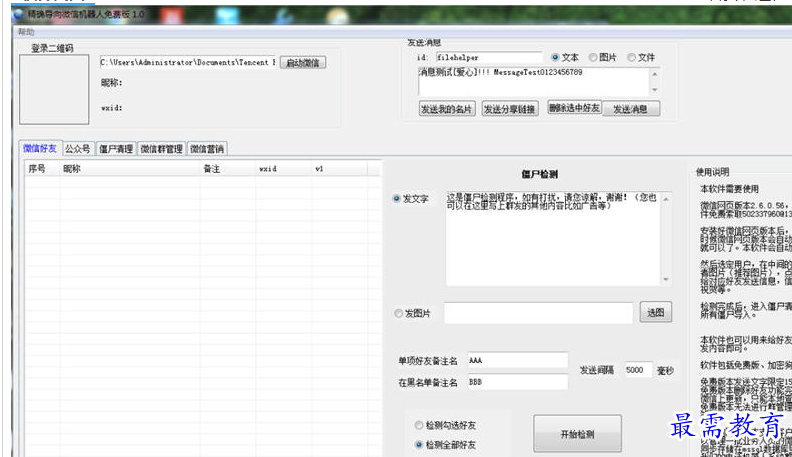Click the 发送消息 button
This screenshot has width=792, height=457.
tap(630, 109)
